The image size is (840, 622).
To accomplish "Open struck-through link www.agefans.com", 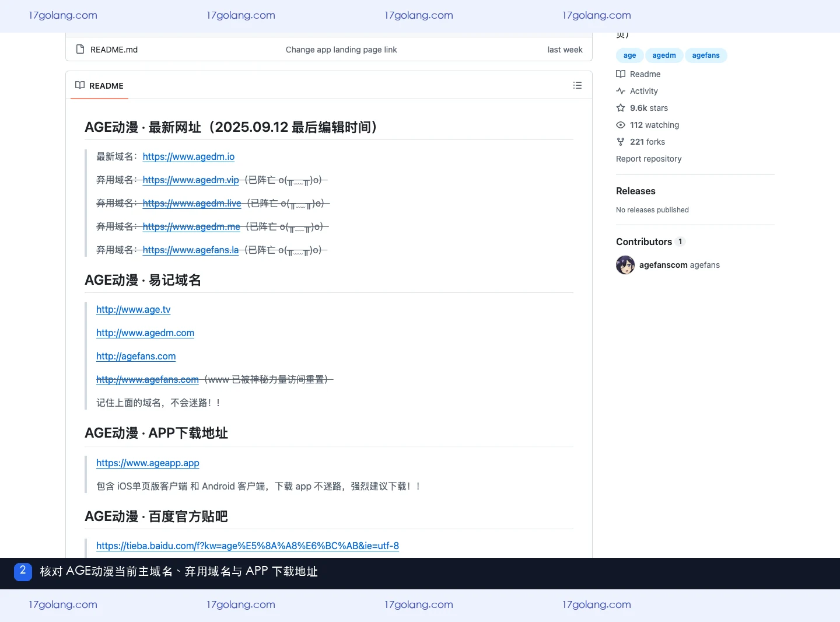I will pos(148,379).
